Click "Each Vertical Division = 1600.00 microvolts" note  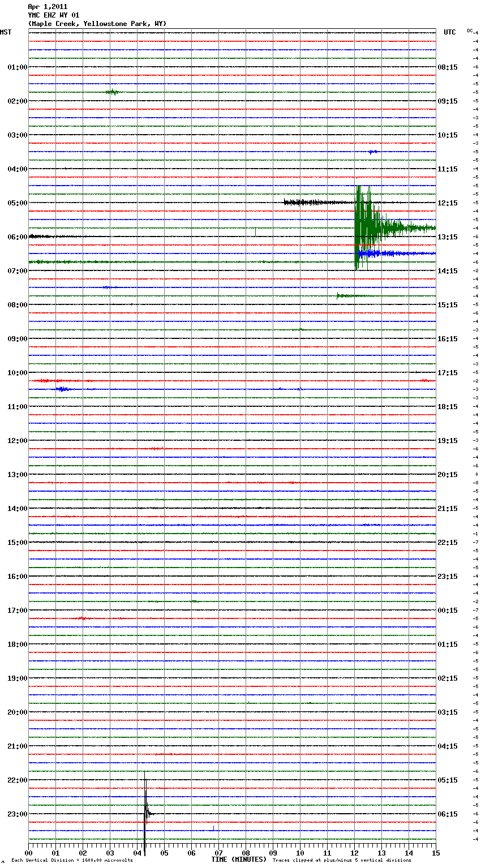[x=72, y=861]
